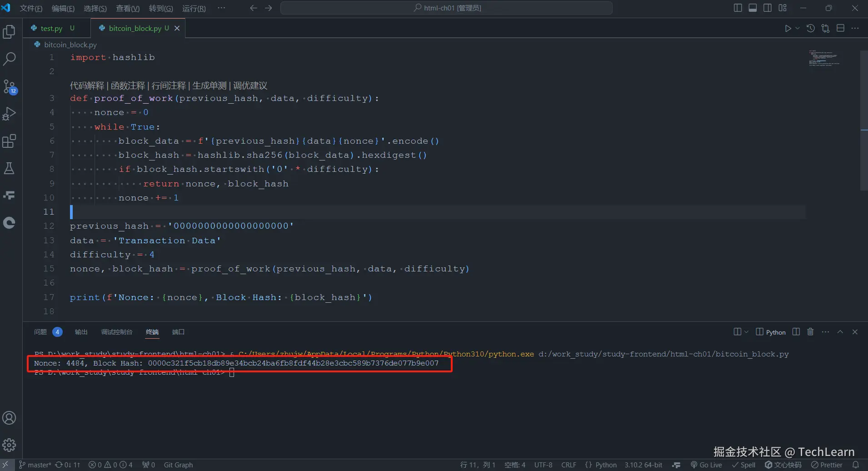Click the 调优建议 code lens link
Screen dimensions: 868x471
pyautogui.click(x=250, y=85)
